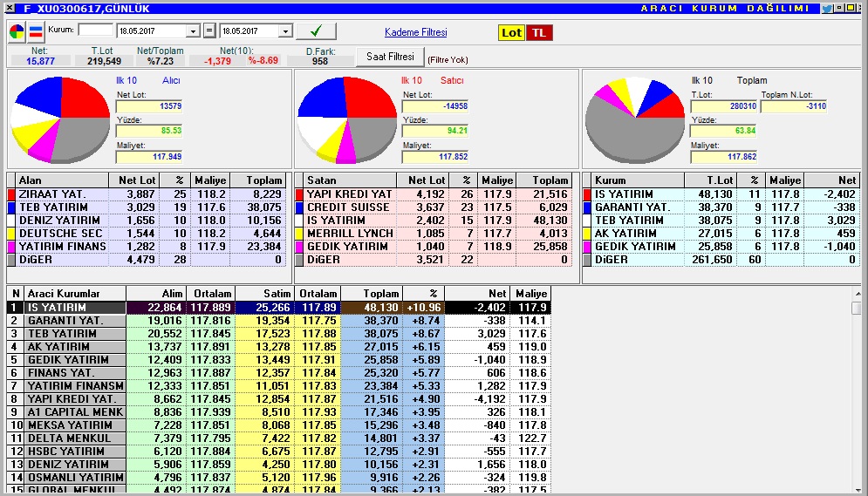Click the red-blue bar view icon

click(x=36, y=32)
